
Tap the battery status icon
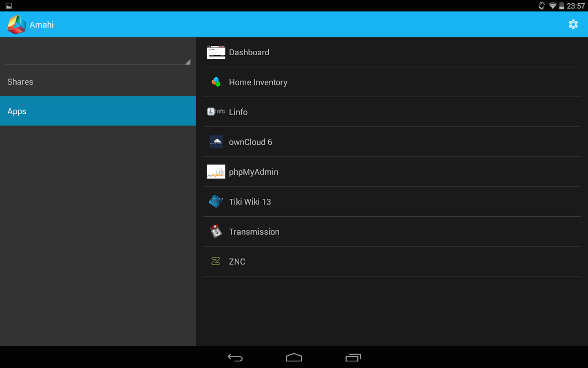pyautogui.click(x=562, y=6)
